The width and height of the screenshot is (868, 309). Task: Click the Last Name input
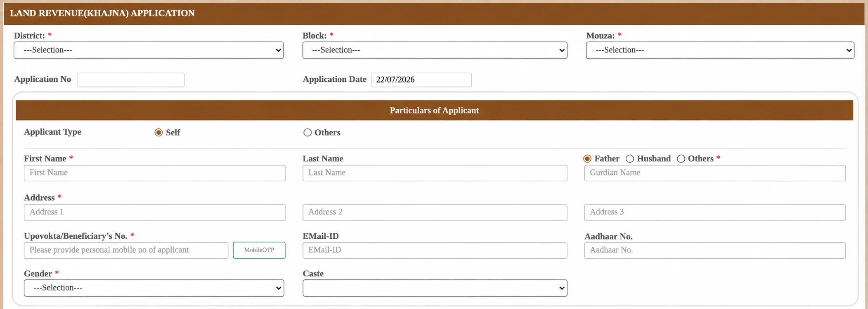click(435, 173)
